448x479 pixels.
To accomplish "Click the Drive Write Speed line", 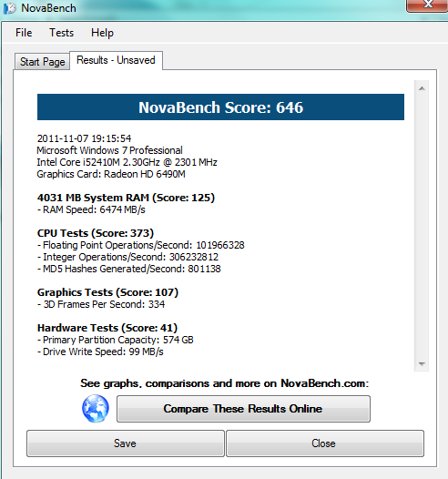I will (100, 352).
